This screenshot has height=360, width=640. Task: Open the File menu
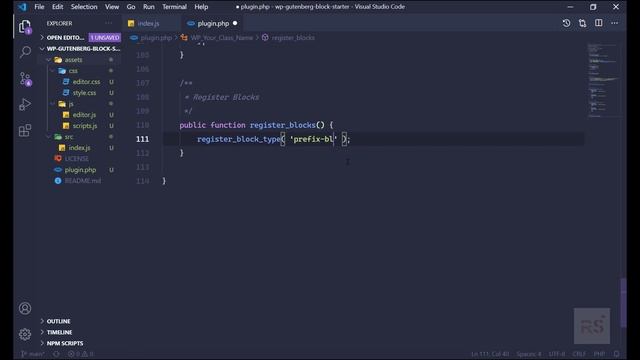pyautogui.click(x=39, y=7)
